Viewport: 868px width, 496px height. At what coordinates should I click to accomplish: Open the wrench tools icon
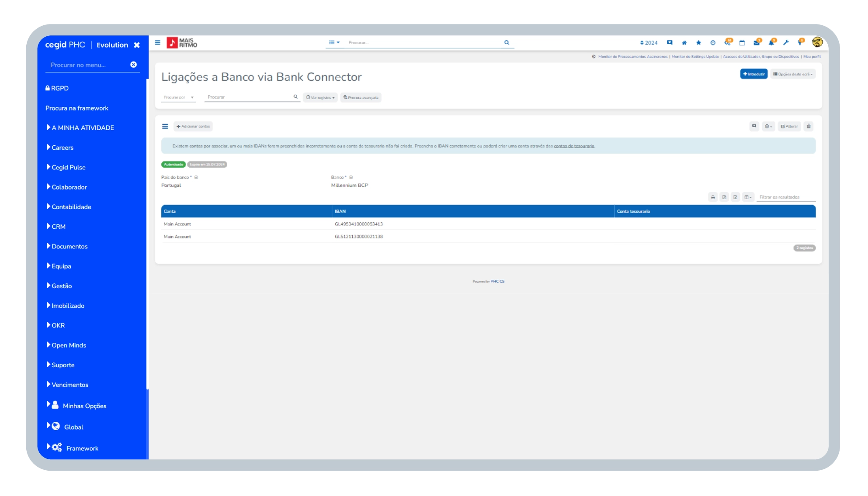pyautogui.click(x=786, y=43)
